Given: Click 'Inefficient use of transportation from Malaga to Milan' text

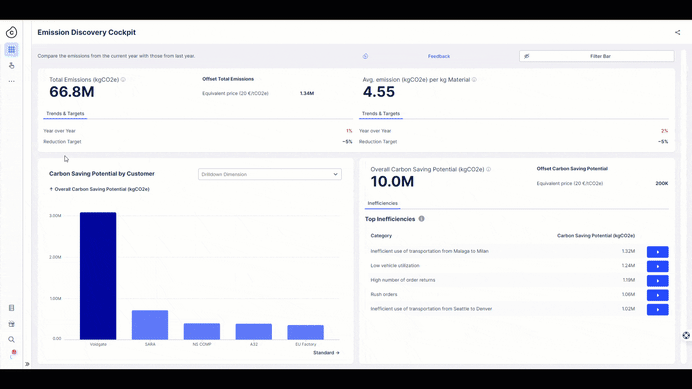Looking at the screenshot, I should pos(429,251).
